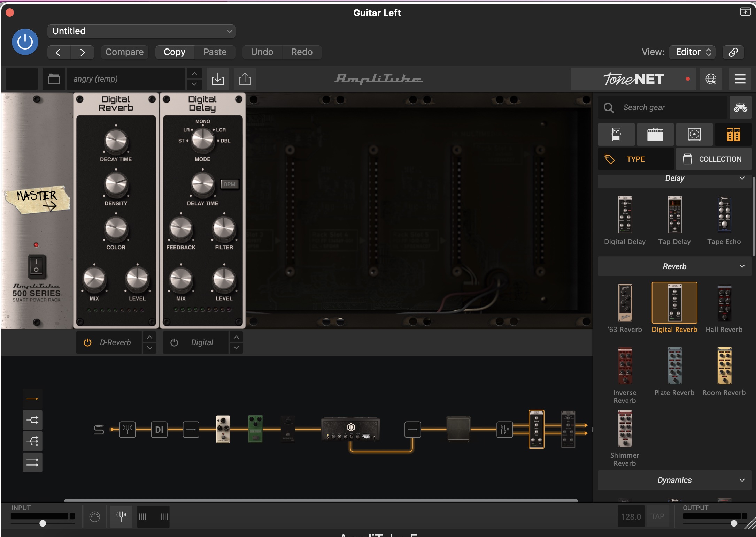Click the Compare button
The width and height of the screenshot is (756, 537).
124,52
